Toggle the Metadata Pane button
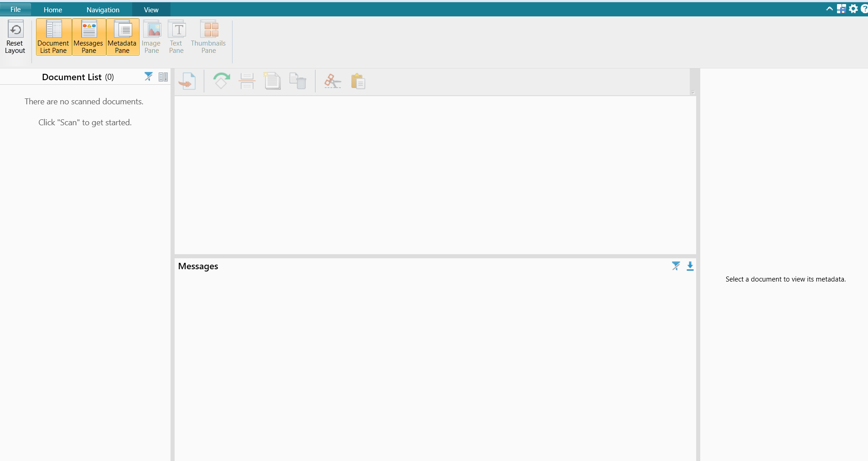Image resolution: width=868 pixels, height=461 pixels. (x=123, y=37)
